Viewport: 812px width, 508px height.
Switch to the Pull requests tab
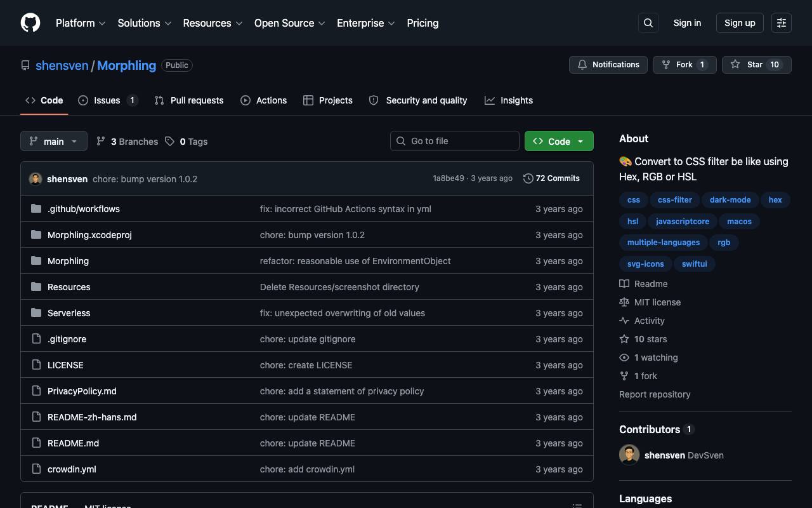(189, 100)
